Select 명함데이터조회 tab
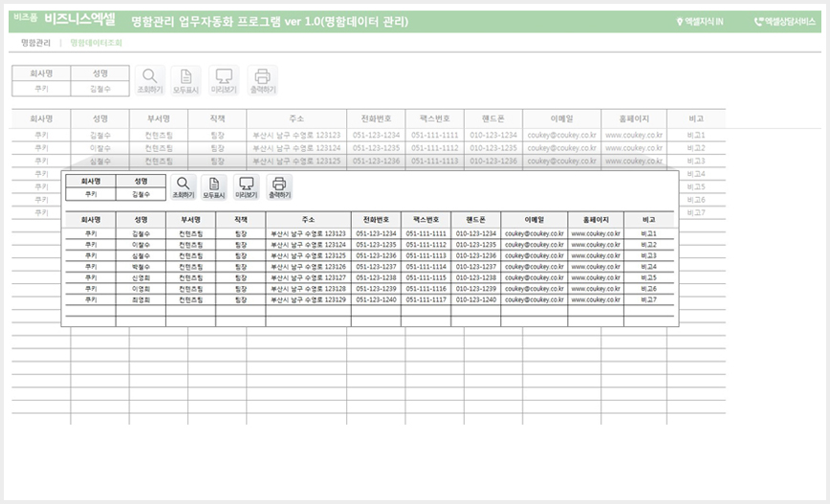The image size is (830, 504). [97, 43]
